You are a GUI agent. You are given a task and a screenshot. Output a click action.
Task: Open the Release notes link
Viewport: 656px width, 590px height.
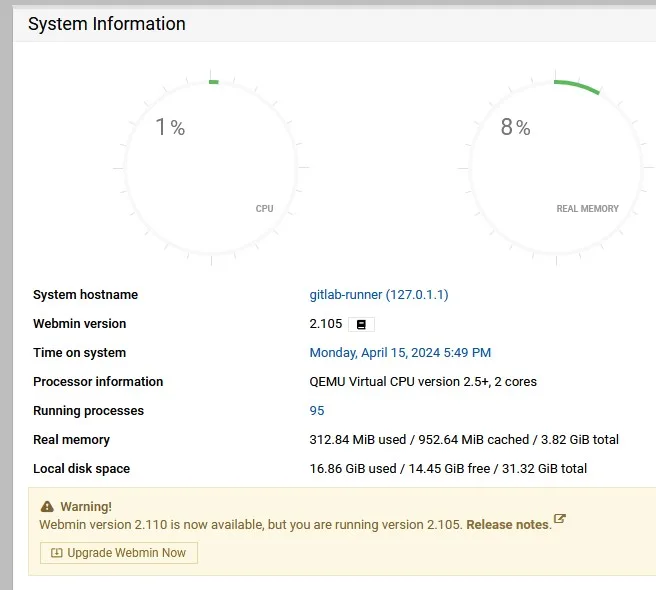coord(508,524)
